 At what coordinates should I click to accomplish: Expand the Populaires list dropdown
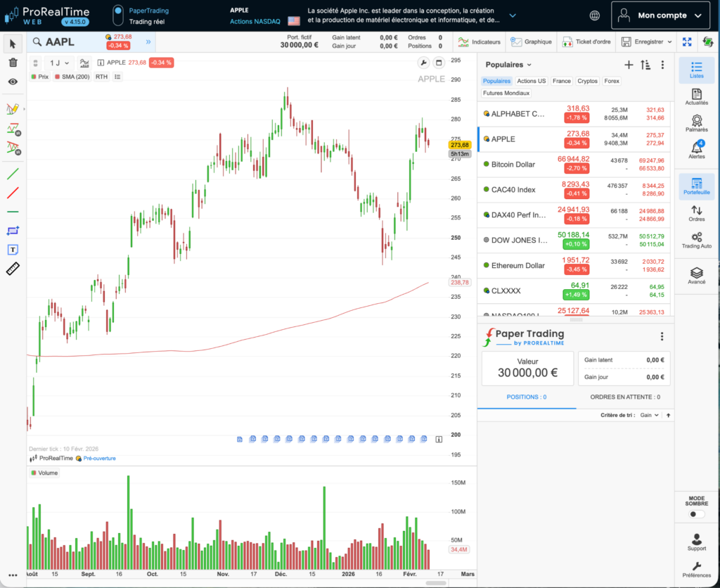click(509, 65)
